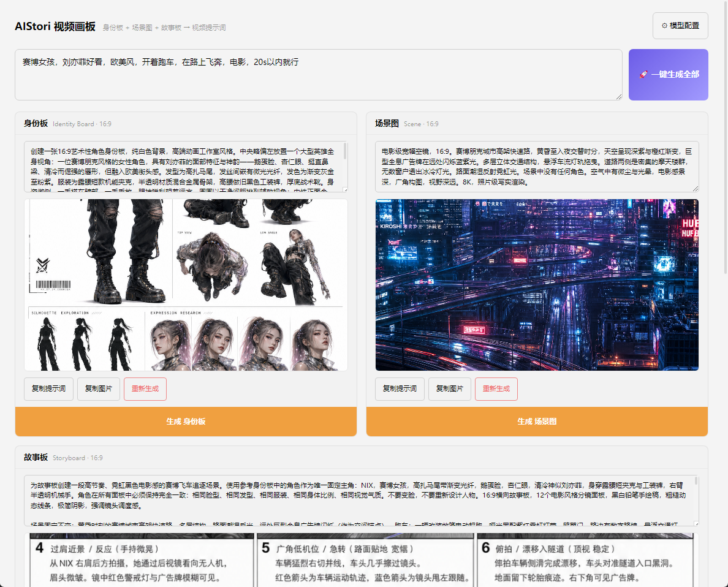Focus the main idea prompt textarea

click(x=319, y=75)
